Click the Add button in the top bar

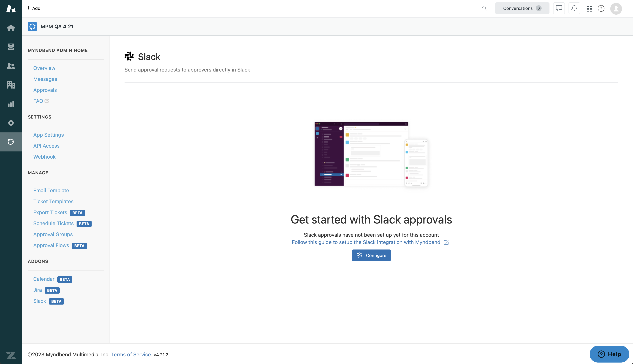pos(34,8)
